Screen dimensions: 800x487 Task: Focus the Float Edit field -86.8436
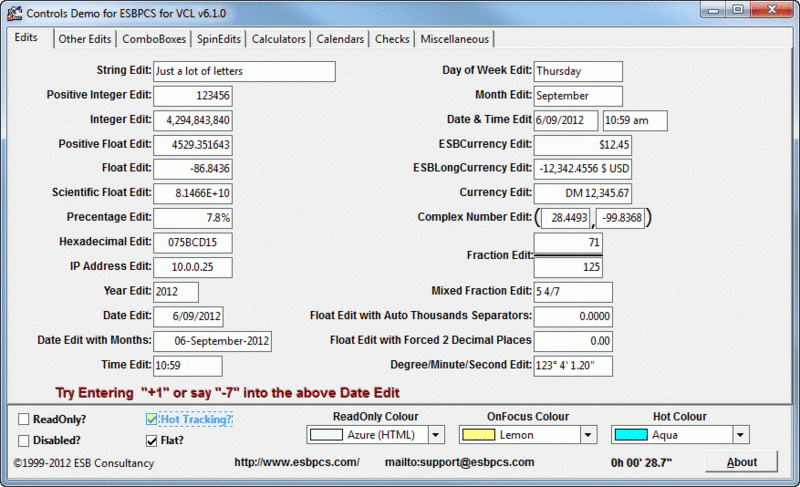point(193,169)
